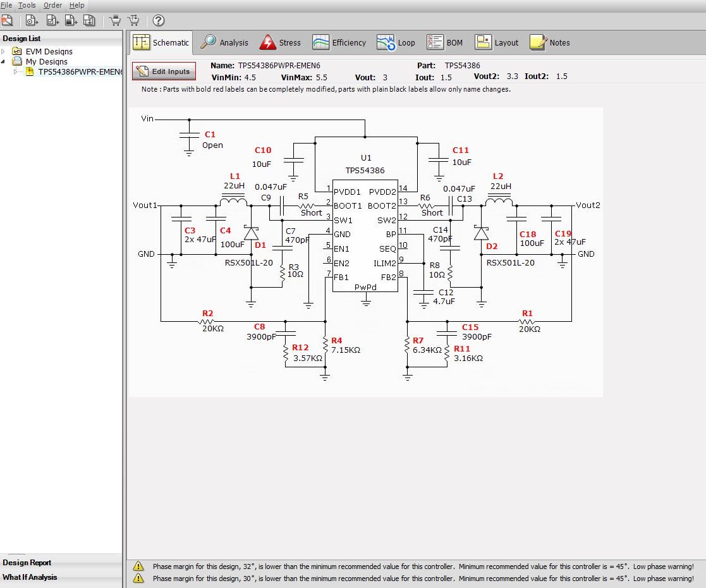Click the Edit Inputs button

pyautogui.click(x=164, y=71)
